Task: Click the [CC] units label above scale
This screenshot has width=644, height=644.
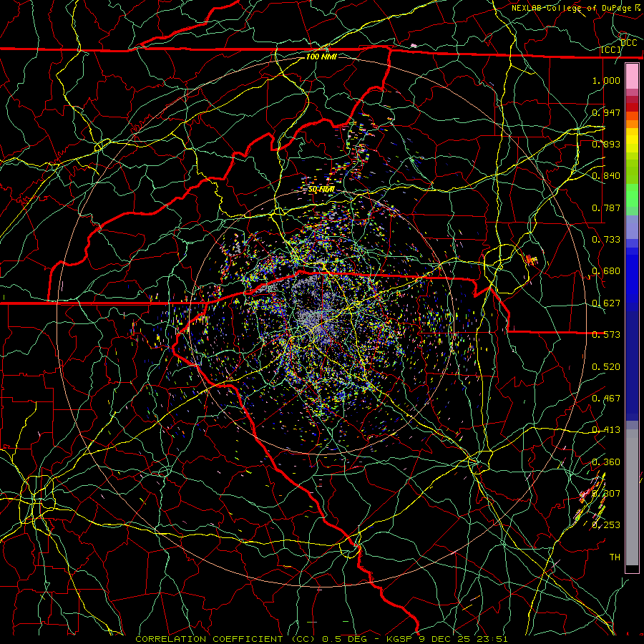Action: [611, 50]
